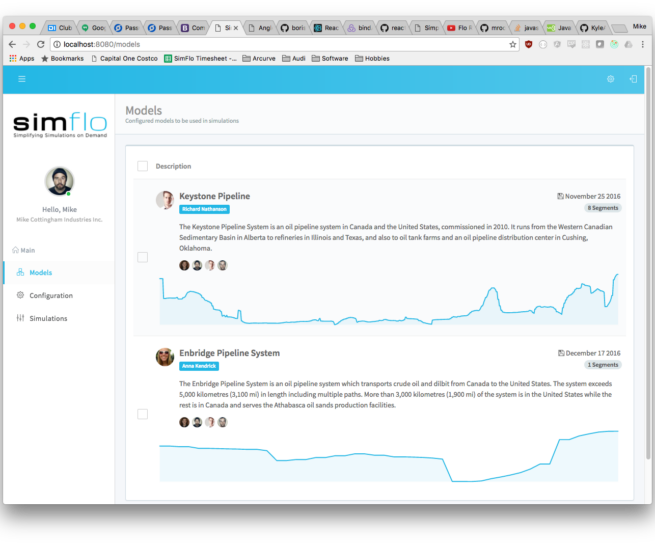Select the Keystone Pipeline checkbox
Viewport: 655px width, 545px height.
[142, 257]
